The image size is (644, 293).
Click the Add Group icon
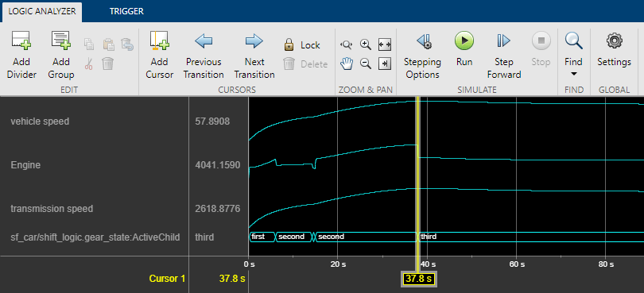(x=60, y=40)
